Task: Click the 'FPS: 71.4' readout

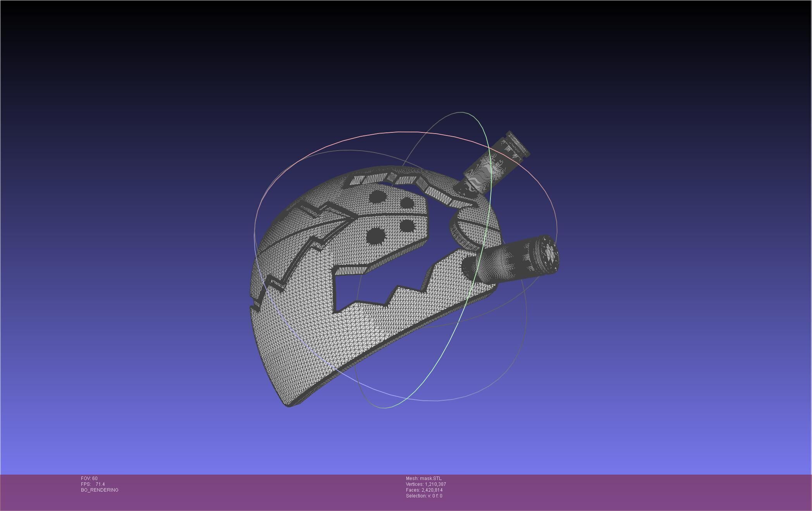Action: [93, 484]
